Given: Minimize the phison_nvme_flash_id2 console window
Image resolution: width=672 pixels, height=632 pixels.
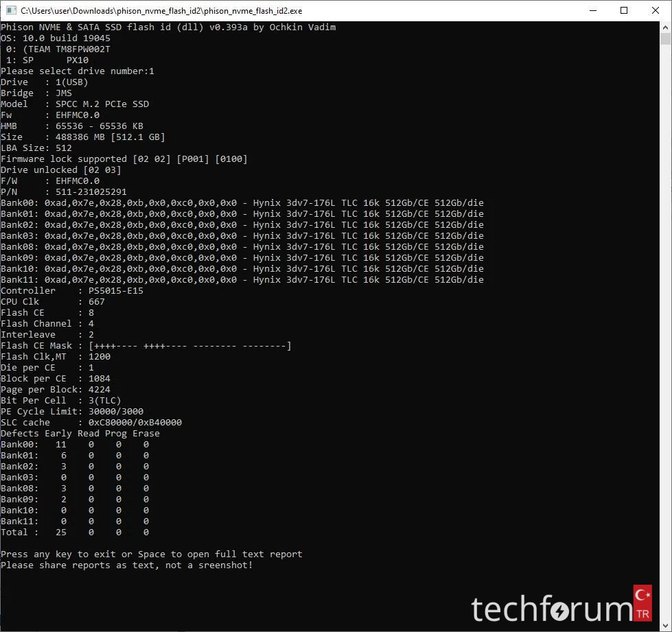Looking at the screenshot, I should 592,11.
